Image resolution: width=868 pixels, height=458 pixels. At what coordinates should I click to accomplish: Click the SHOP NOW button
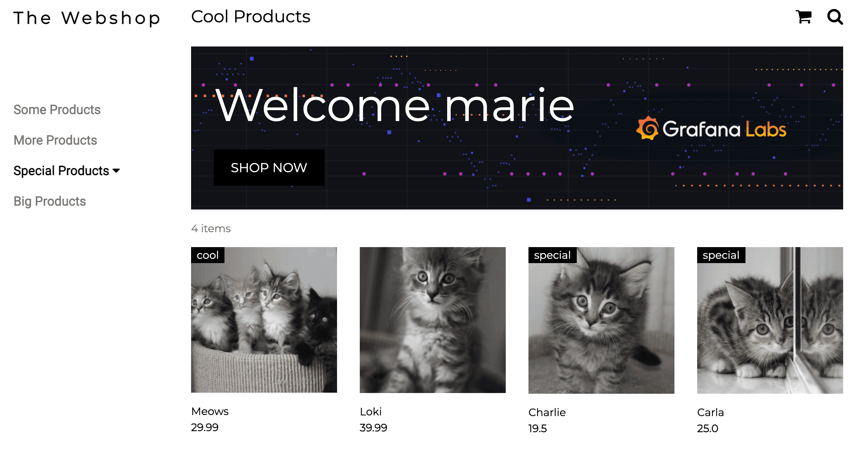pyautogui.click(x=269, y=167)
